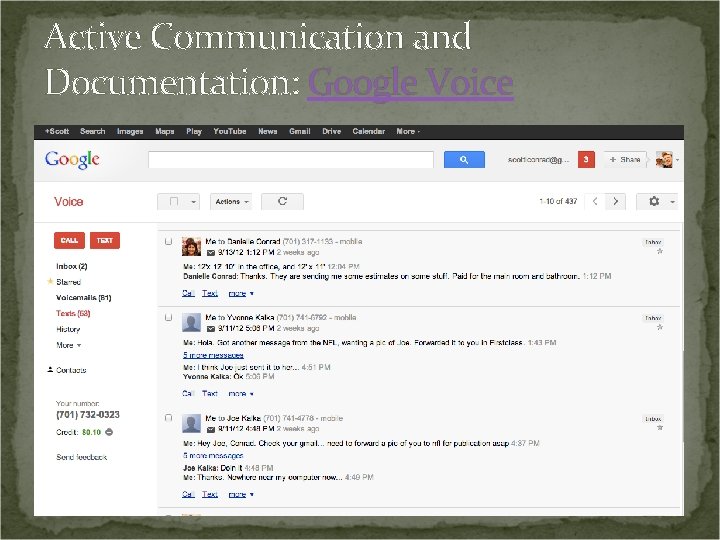Open the settings gear menu
This screenshot has width=720, height=540.
click(654, 201)
